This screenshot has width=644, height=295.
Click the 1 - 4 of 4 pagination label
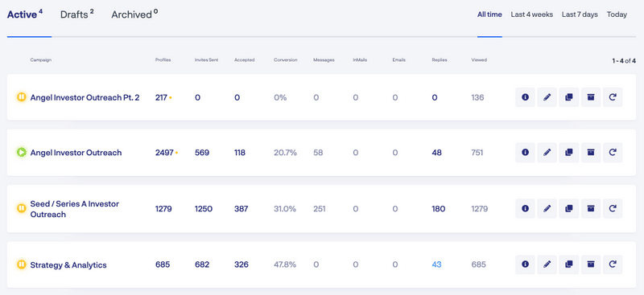624,61
